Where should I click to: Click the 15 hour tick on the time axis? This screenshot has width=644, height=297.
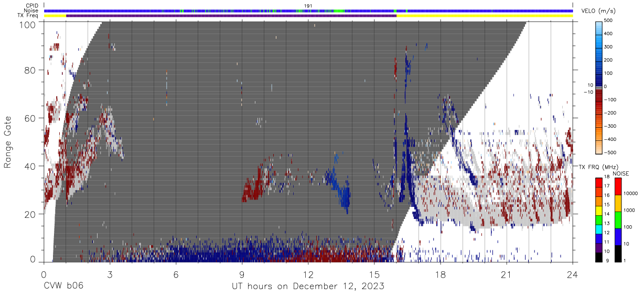tap(374, 274)
